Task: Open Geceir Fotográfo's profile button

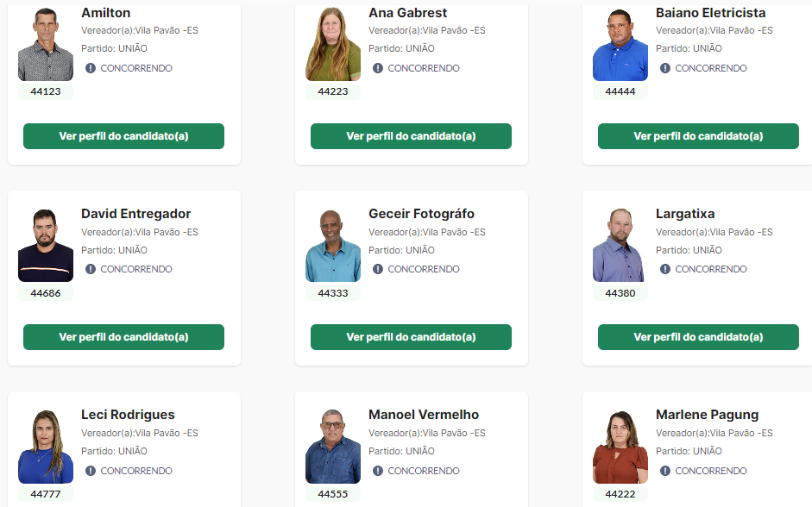Action: [x=412, y=337]
